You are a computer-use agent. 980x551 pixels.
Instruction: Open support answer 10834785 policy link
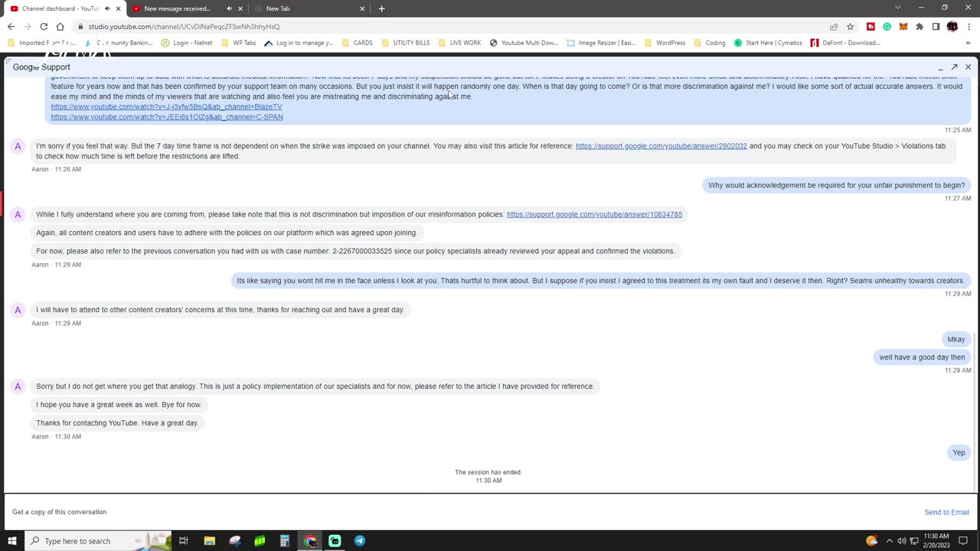click(594, 214)
